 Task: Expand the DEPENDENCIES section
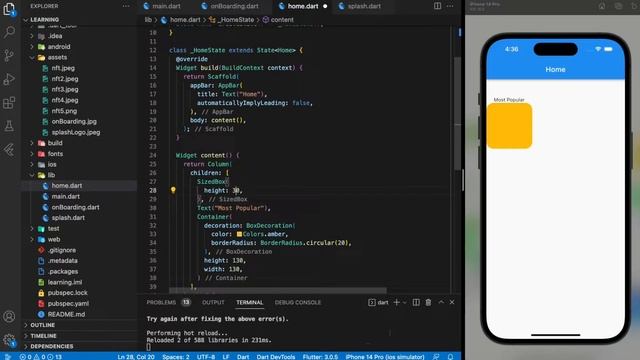(x=51, y=346)
